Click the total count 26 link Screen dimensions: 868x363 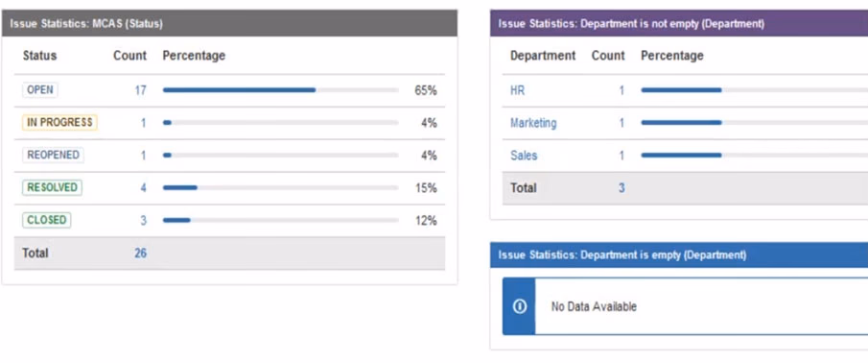(x=141, y=254)
